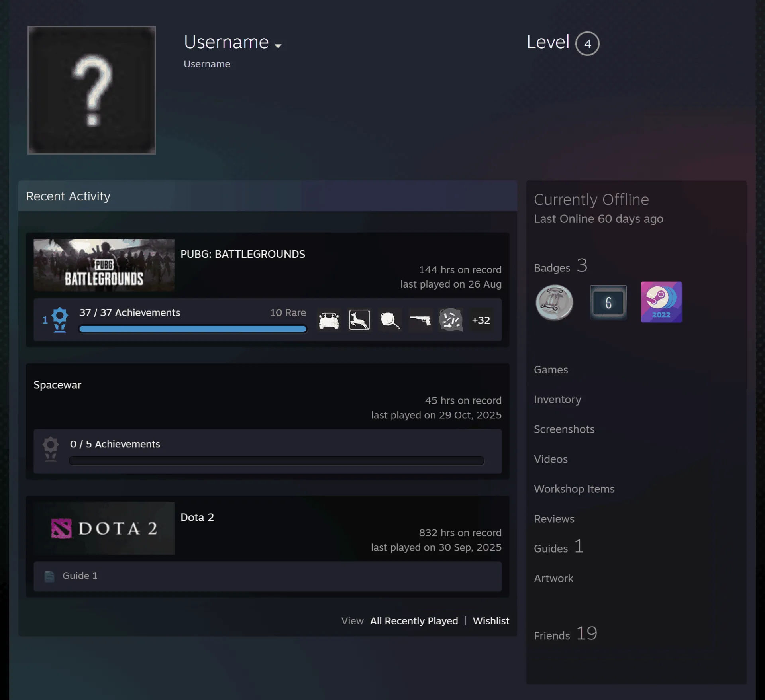
Task: Open the Reviews sidebar link
Action: pos(554,519)
